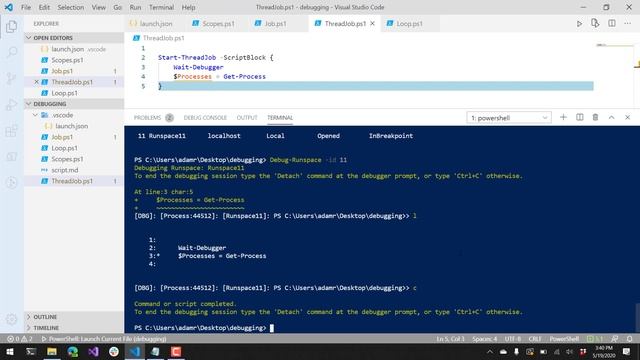640x360 pixels.
Task: Show hidden system tray icons chevron
Action: tap(490, 351)
